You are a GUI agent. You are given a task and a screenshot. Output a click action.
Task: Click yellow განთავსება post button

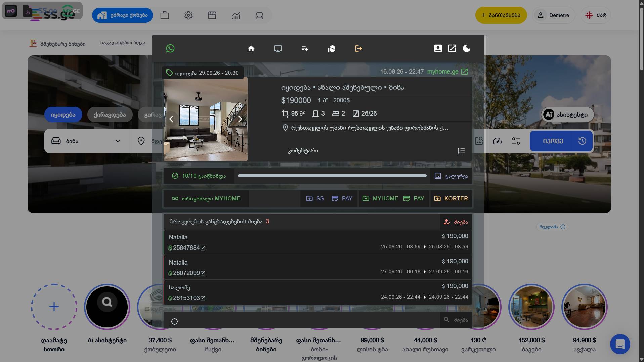[501, 15]
